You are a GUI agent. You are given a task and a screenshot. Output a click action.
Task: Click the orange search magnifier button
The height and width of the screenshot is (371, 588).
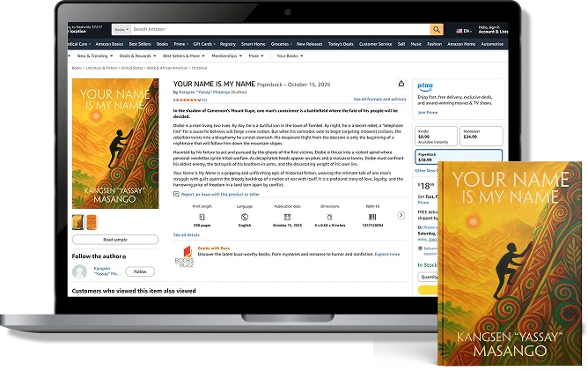point(437,29)
